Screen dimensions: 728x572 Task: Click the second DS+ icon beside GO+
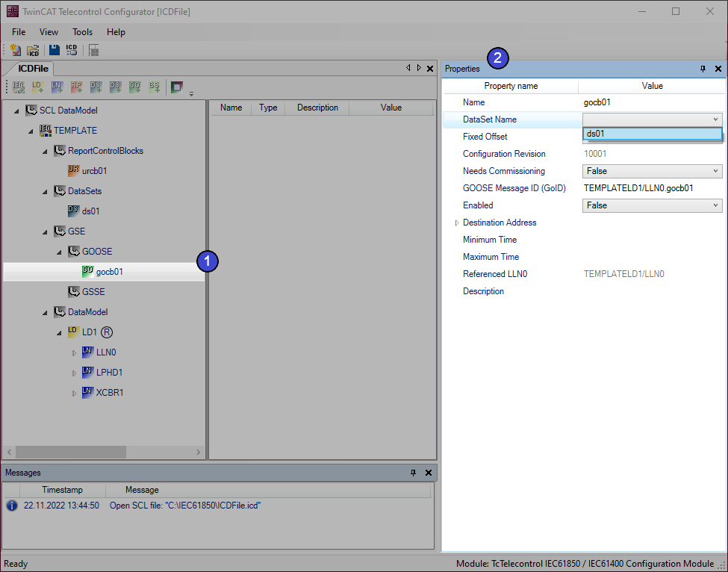pyautogui.click(x=115, y=87)
